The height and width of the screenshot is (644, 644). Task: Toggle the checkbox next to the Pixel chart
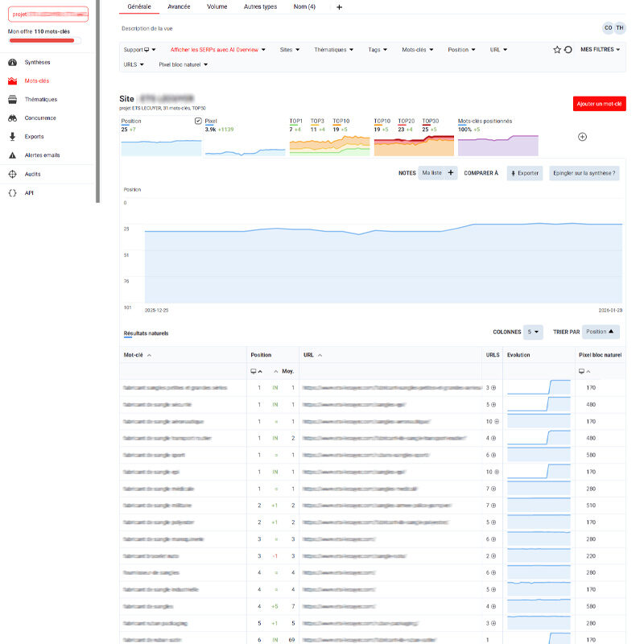199,122
